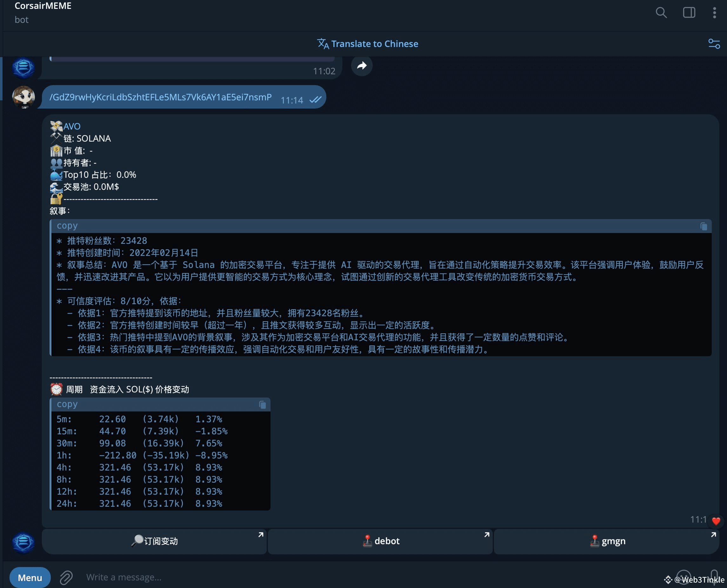The height and width of the screenshot is (588, 727).
Task: Click the 推特粉丝数: 23428 line
Action: pos(102,241)
